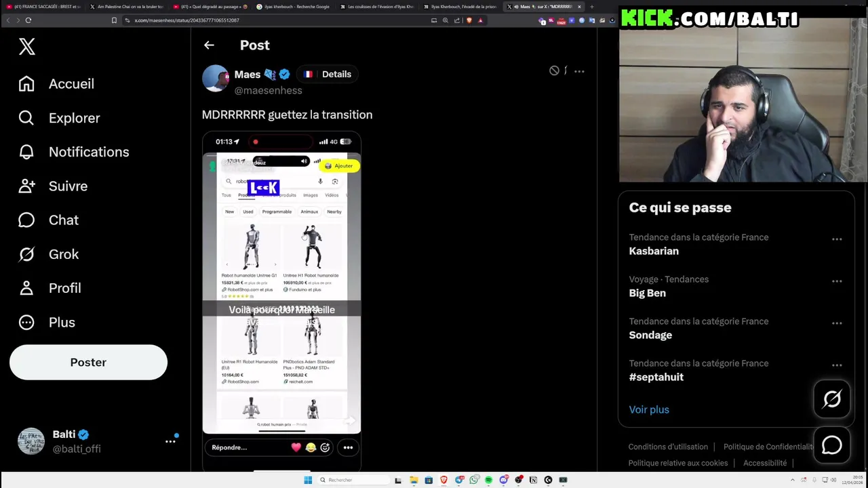Screen dimensions: 868x488
Task: Open Notifications in the sidebar
Action: (74, 152)
